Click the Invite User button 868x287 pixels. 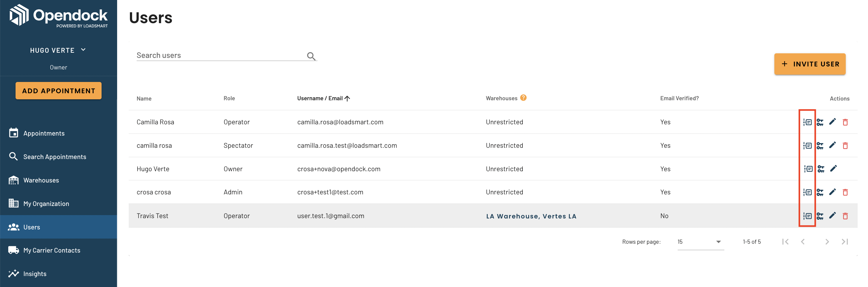coord(810,64)
